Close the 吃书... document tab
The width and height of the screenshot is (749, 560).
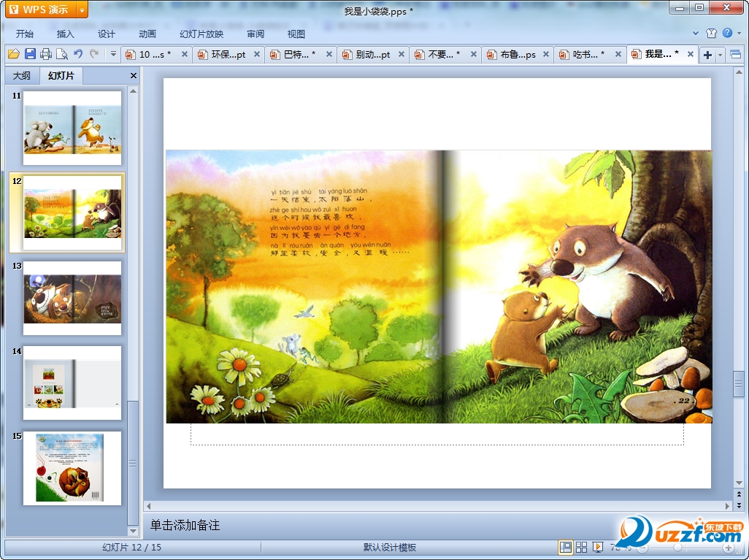[618, 55]
